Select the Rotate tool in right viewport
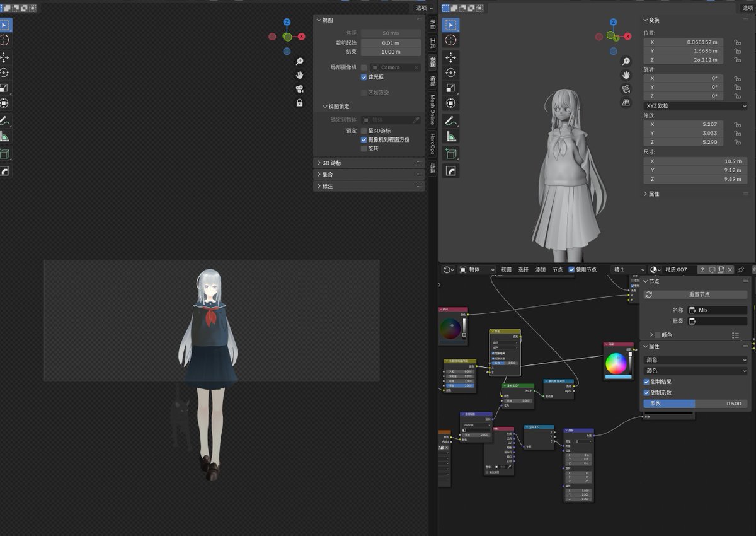Image resolution: width=756 pixels, height=536 pixels. click(450, 73)
